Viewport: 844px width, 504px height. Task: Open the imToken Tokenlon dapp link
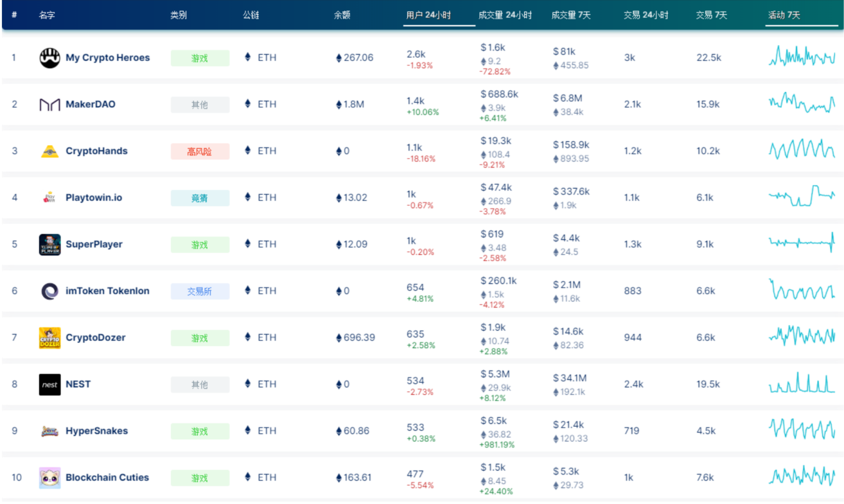[x=107, y=291]
